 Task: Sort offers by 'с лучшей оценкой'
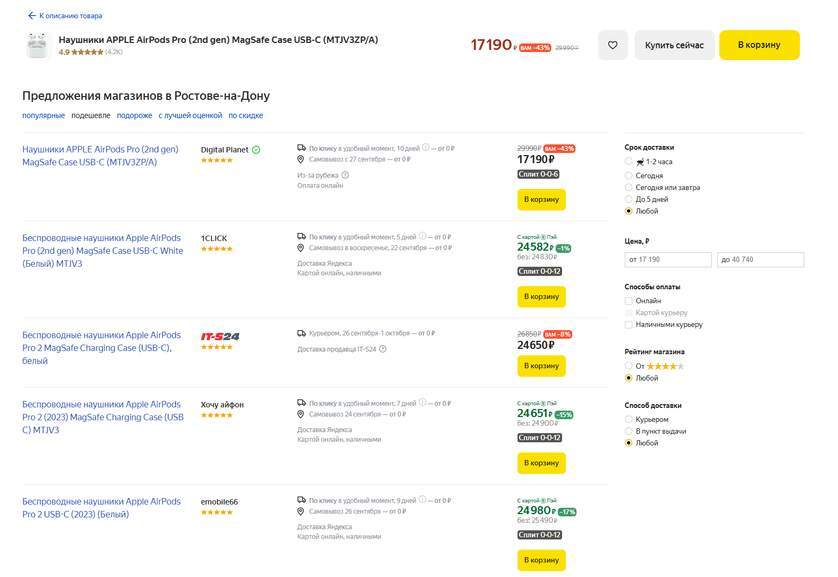(190, 115)
